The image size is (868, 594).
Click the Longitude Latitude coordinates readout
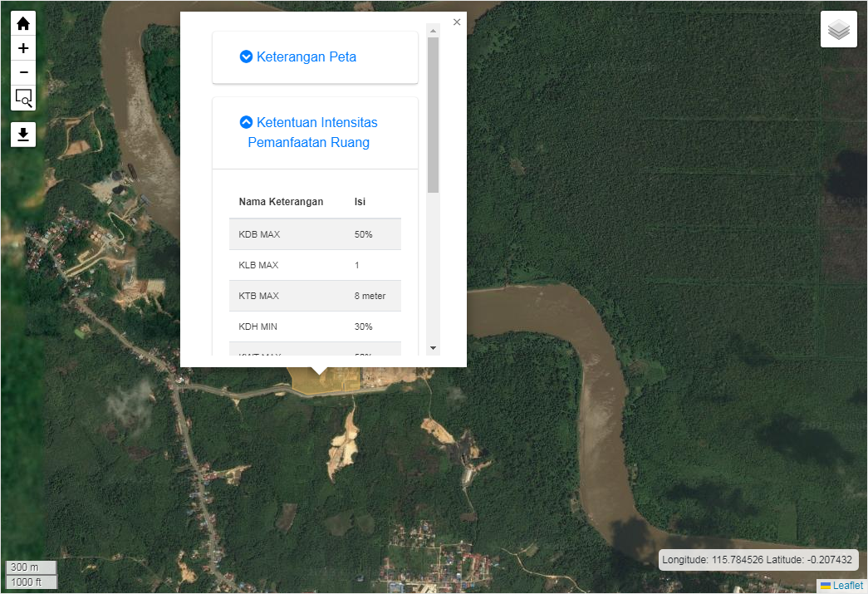coord(757,560)
